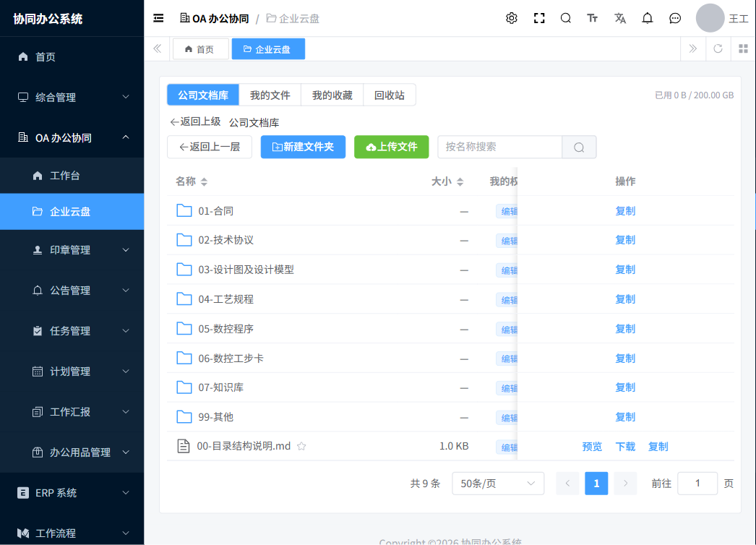Select 企业云盘 in the sidebar
756x545 pixels.
pos(72,211)
